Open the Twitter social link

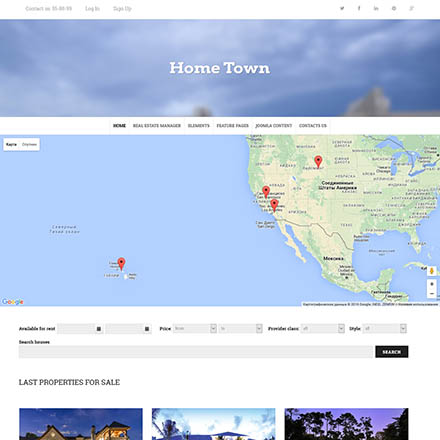click(x=342, y=8)
